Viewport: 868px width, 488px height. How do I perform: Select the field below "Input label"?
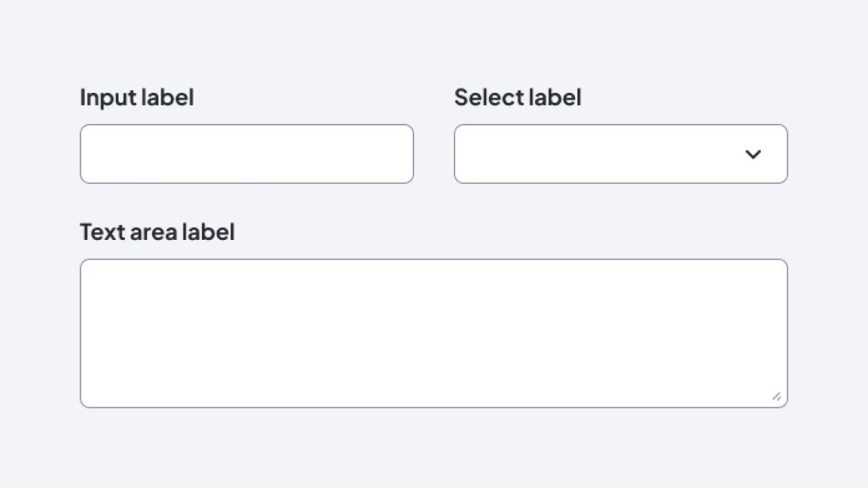pyautogui.click(x=247, y=154)
